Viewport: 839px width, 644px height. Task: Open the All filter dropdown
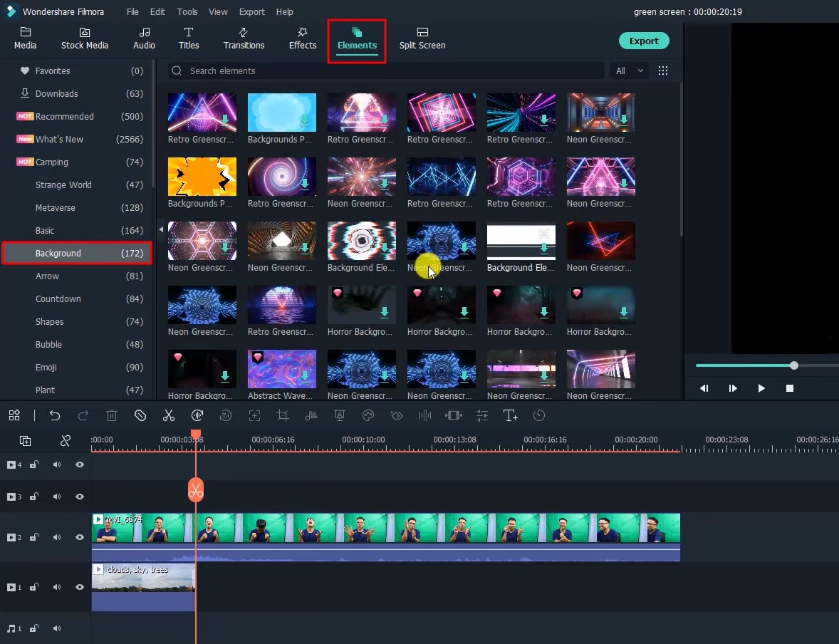coord(630,71)
